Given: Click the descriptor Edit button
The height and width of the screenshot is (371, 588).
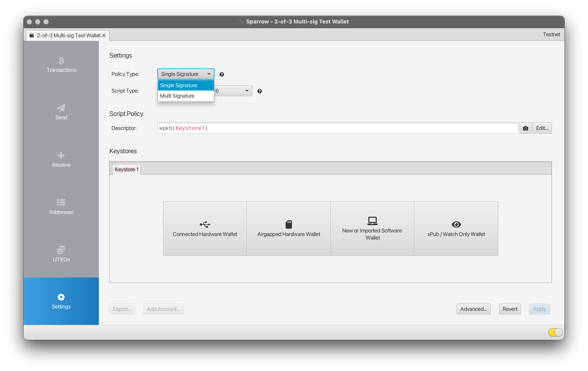Looking at the screenshot, I should pyautogui.click(x=543, y=128).
